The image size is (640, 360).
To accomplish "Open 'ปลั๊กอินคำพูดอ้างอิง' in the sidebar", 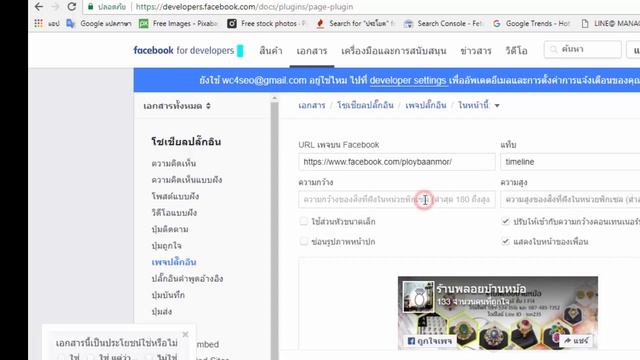I will [x=187, y=278].
